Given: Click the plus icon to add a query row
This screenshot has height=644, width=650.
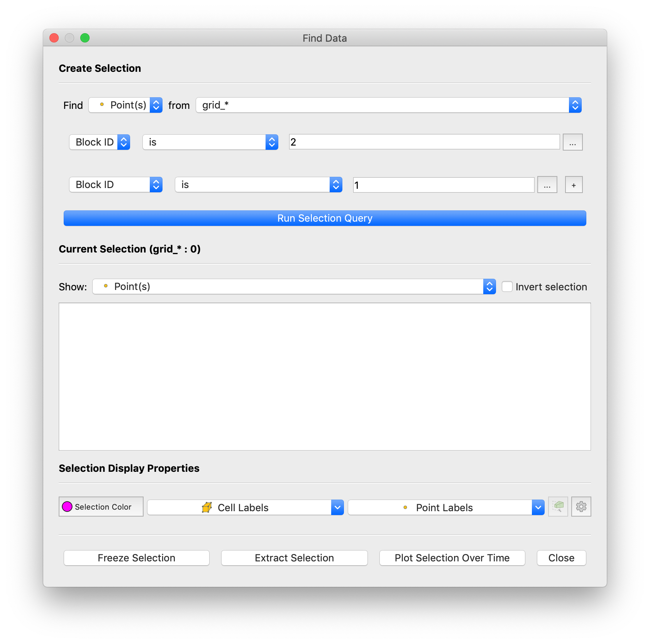Looking at the screenshot, I should 574,185.
